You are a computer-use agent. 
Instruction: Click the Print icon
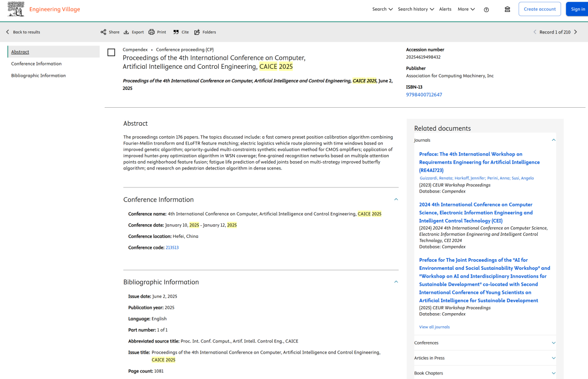(x=151, y=32)
